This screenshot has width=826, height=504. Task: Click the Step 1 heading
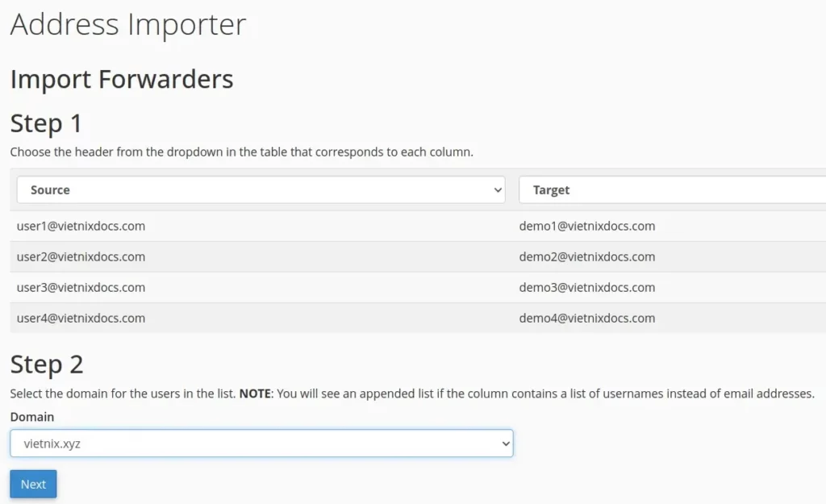pos(46,123)
